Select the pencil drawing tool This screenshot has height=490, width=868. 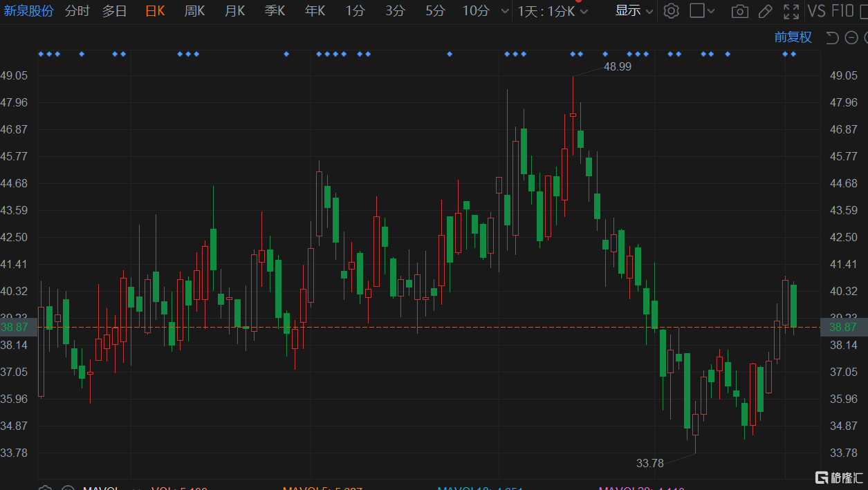765,11
